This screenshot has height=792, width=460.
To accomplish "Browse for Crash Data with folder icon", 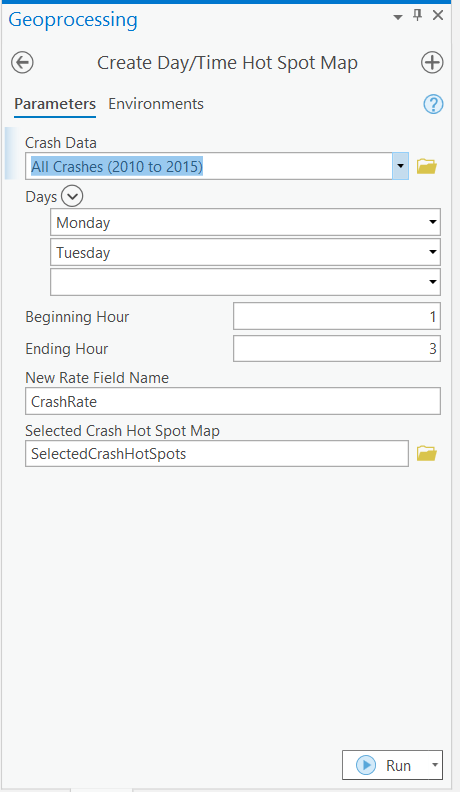I will coord(427,166).
